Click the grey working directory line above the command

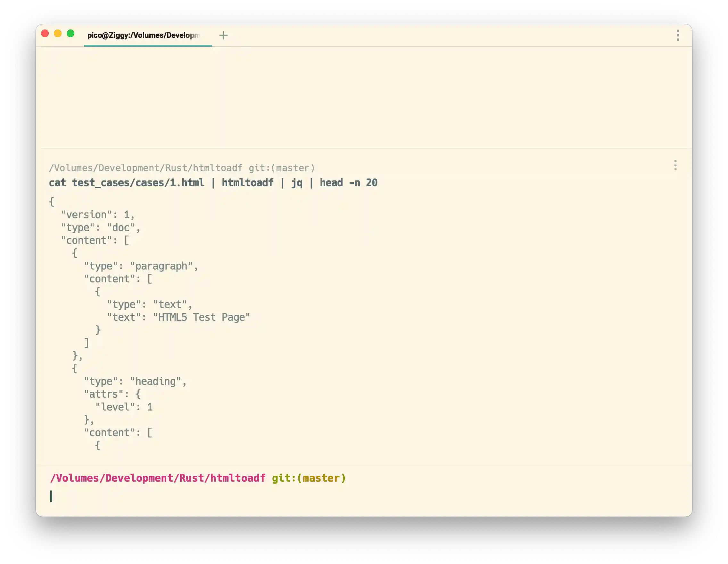182,168
